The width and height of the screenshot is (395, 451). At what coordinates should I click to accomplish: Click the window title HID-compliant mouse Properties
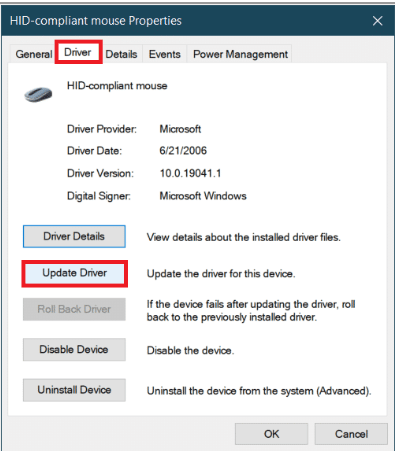(96, 21)
